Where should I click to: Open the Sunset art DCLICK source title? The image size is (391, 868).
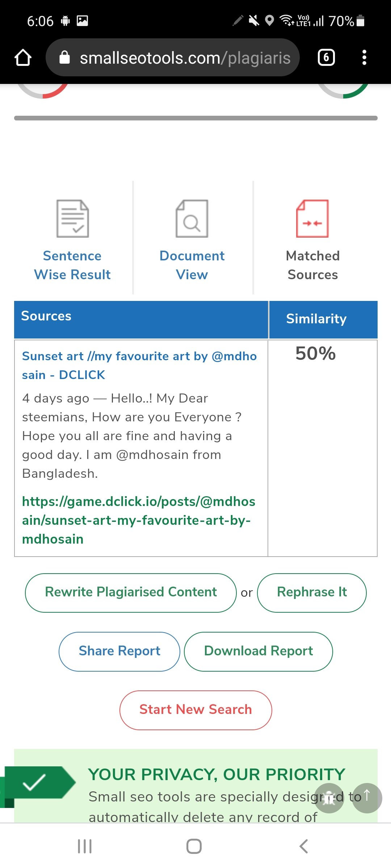click(139, 365)
